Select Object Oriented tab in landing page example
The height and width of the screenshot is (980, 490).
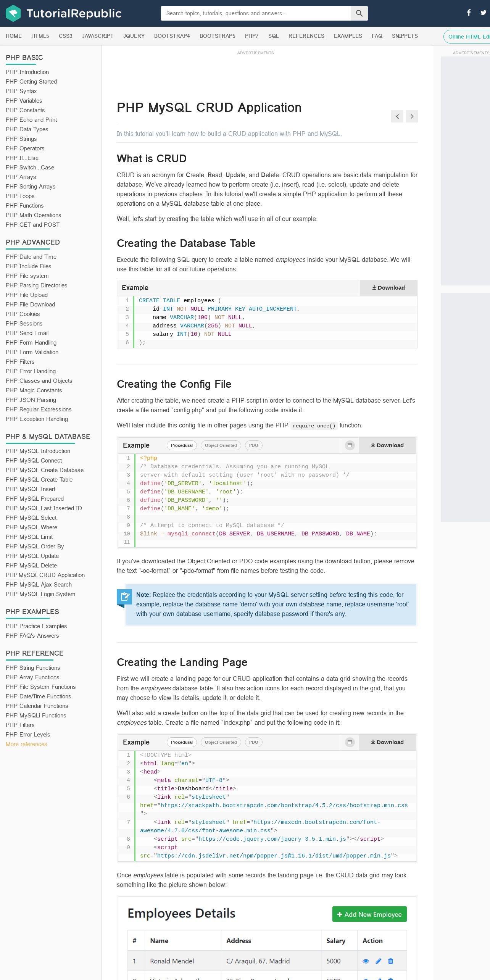pyautogui.click(x=221, y=742)
